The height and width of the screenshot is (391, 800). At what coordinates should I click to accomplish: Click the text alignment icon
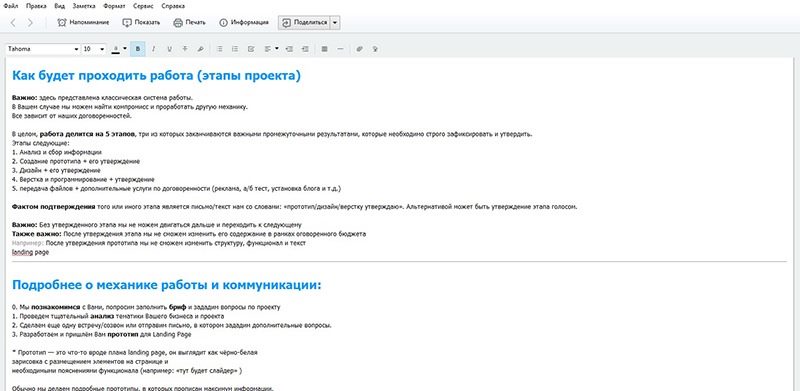[267, 49]
